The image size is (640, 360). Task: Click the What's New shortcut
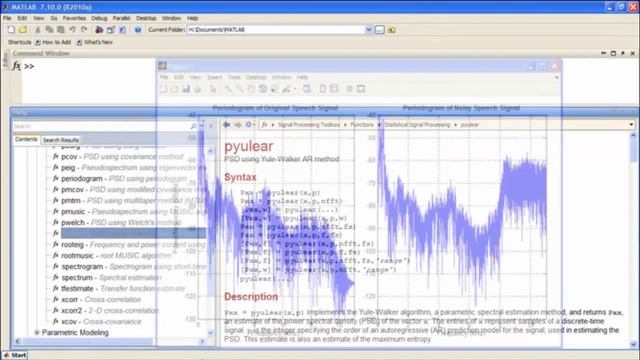(94, 42)
